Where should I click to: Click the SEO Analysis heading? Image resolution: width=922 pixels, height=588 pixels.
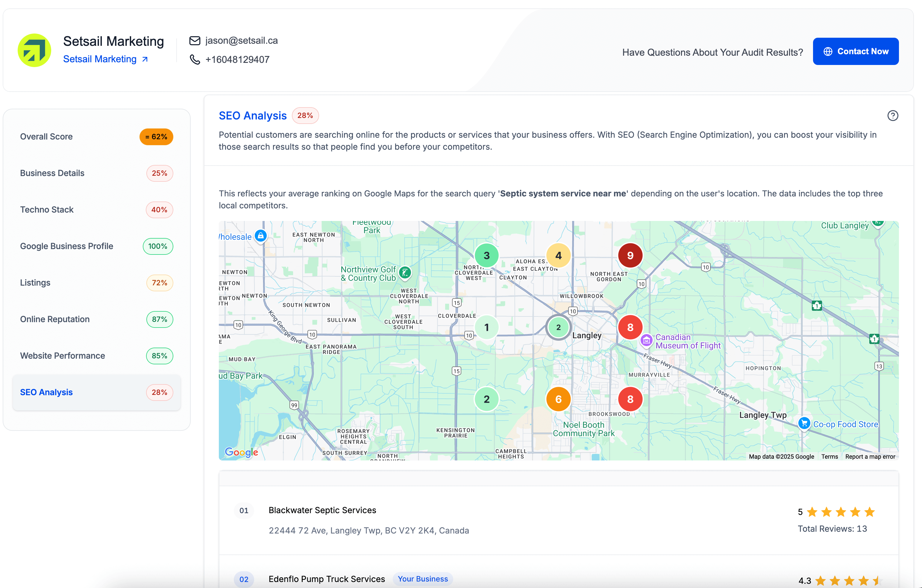point(253,115)
